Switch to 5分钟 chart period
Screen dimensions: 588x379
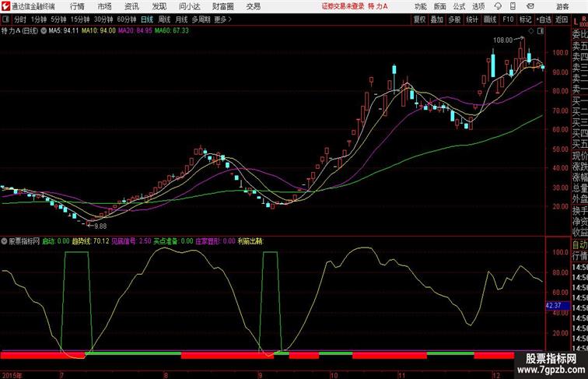[58, 19]
